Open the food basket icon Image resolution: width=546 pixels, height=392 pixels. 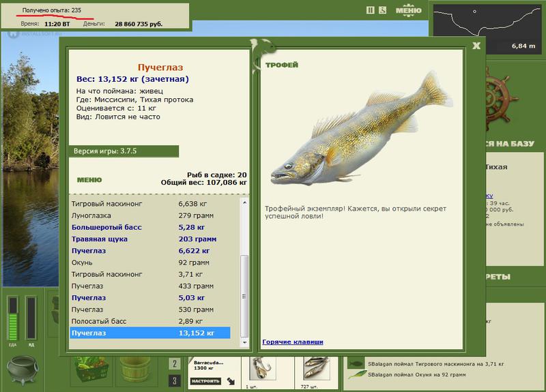[x=91, y=371]
